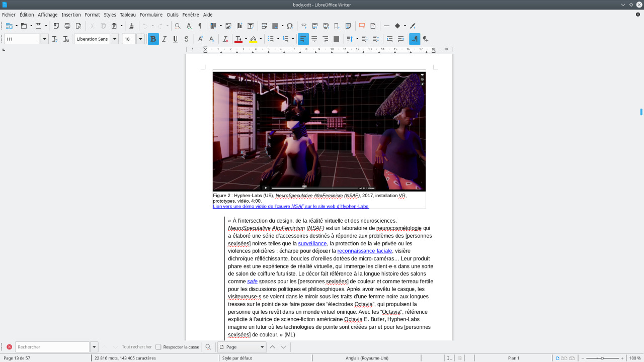
Task: Expand search history dropdown in find bar
Action: (94, 347)
